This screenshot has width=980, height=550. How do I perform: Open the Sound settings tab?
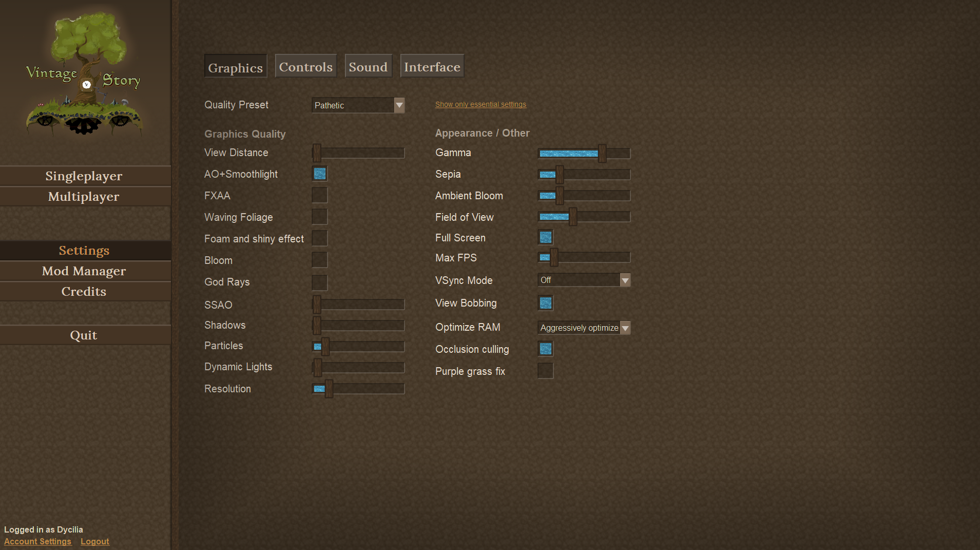368,67
